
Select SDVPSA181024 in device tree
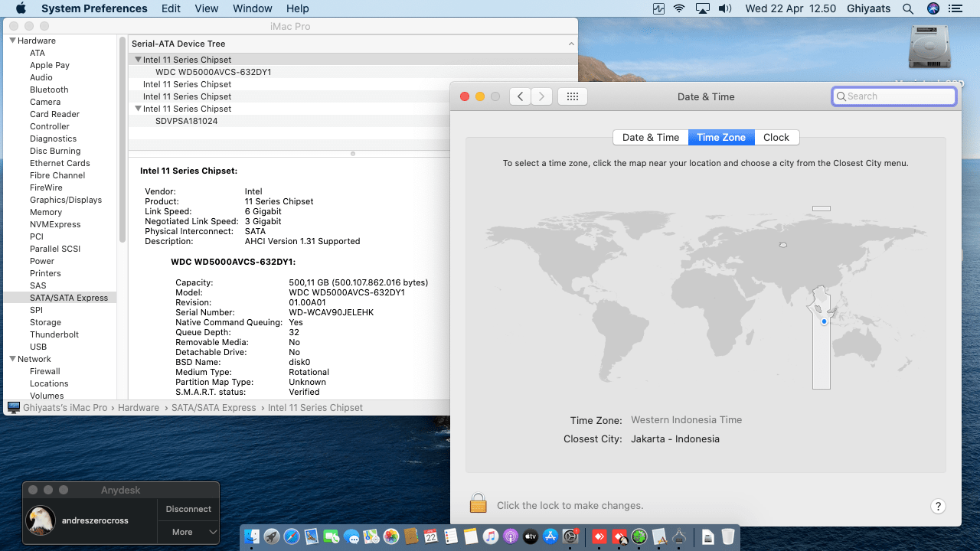pyautogui.click(x=187, y=121)
